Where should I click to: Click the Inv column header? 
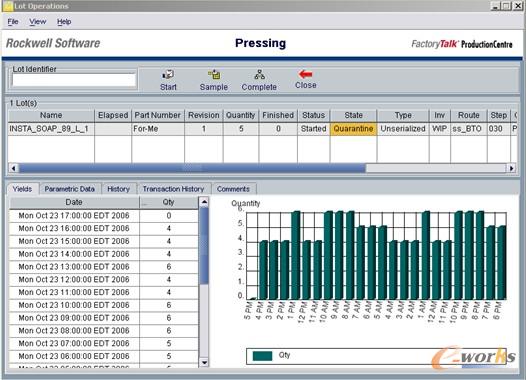tap(440, 115)
